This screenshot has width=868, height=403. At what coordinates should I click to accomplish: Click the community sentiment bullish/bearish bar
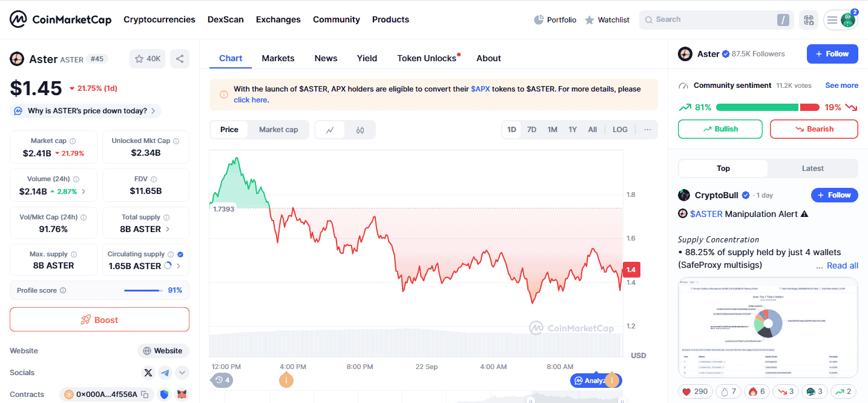(768, 107)
